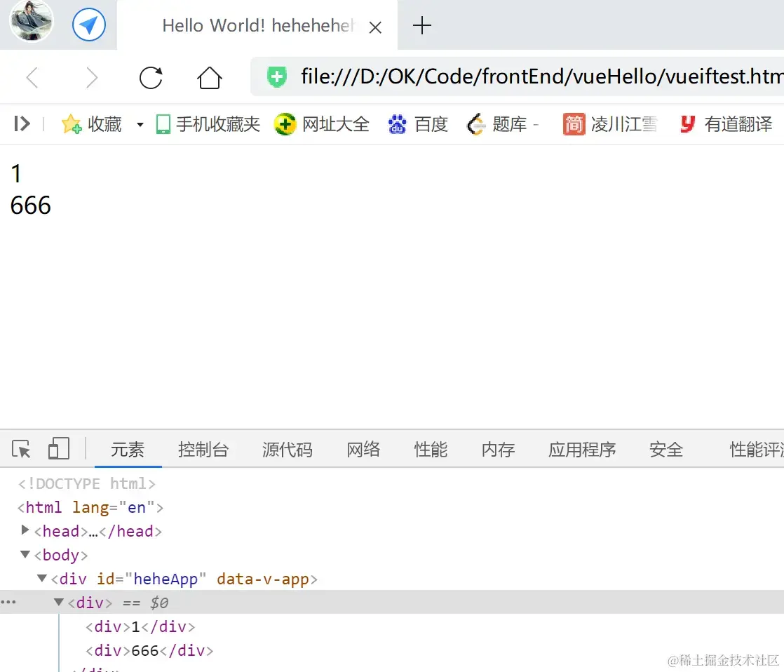Viewport: 784px width, 672px height.
Task: Activate the element inspect picker
Action: [x=21, y=449]
